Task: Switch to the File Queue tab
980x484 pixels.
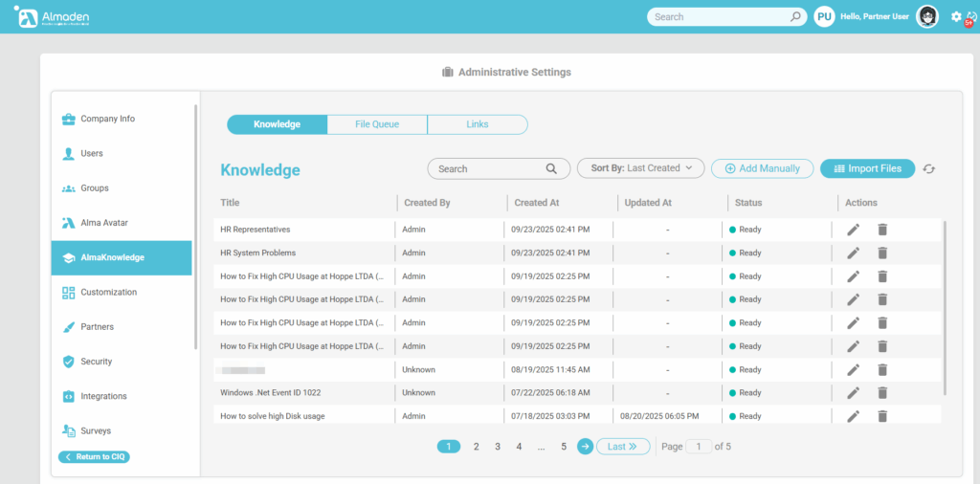Action: click(377, 124)
